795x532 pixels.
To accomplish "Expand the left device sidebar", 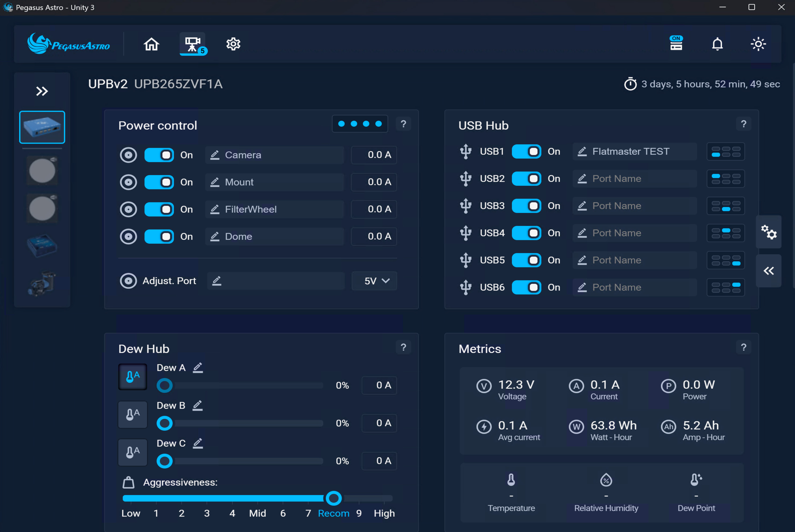I will click(42, 91).
